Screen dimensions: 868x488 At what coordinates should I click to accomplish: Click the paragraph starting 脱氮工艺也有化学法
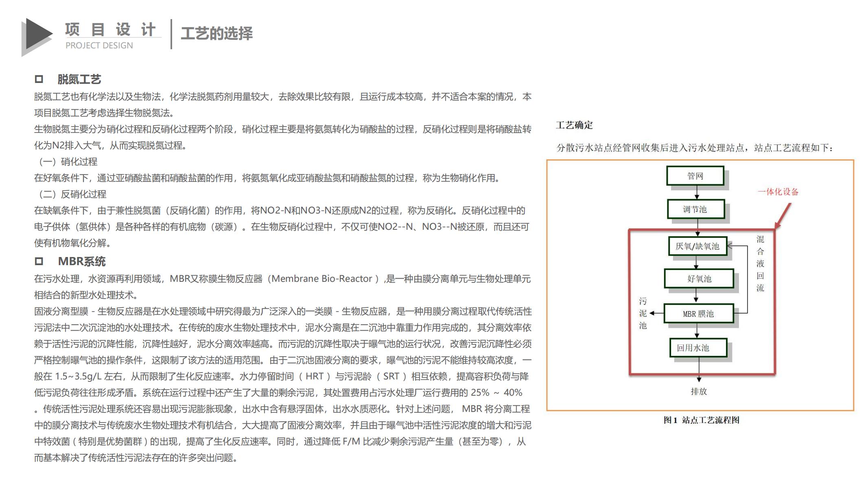(283, 105)
